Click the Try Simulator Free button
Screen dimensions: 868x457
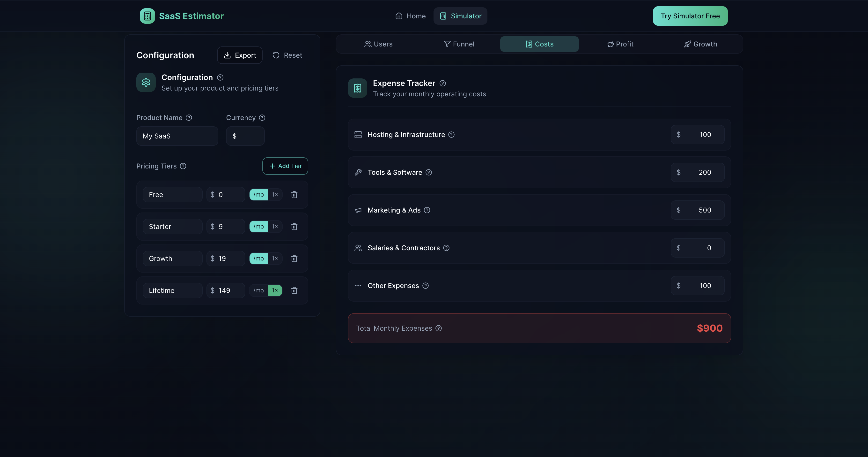690,15
